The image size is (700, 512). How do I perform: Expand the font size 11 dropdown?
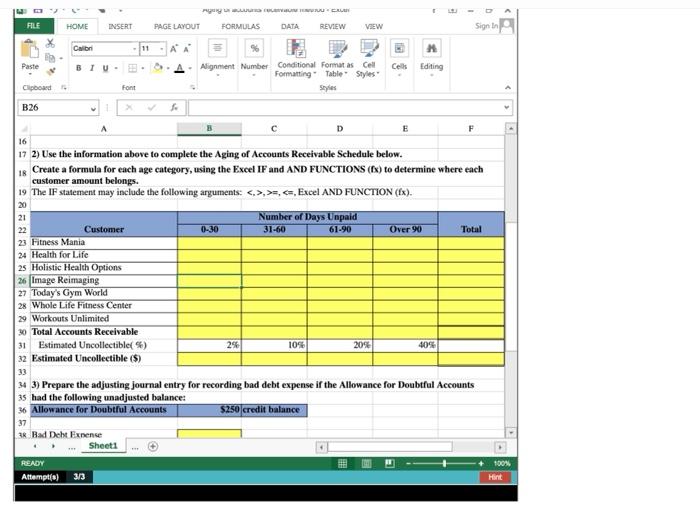pos(162,49)
